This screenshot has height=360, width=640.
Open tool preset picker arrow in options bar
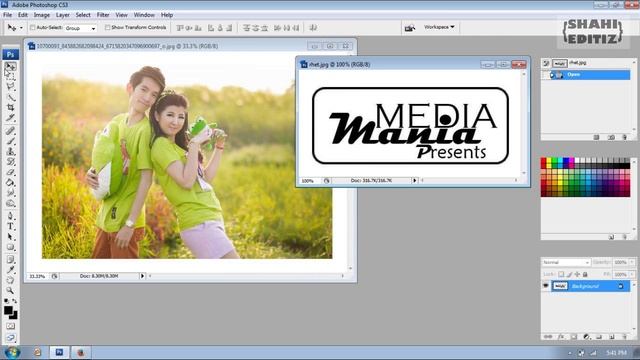(21, 28)
